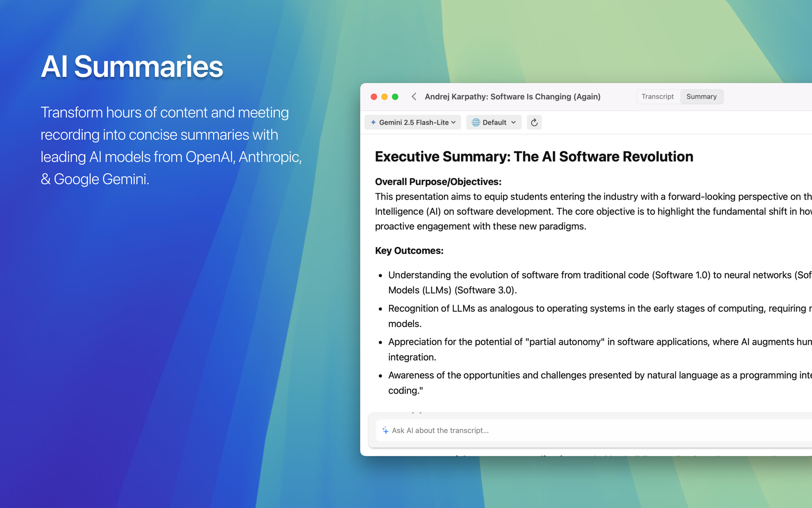Click the Gemini sparkle model icon

point(373,122)
